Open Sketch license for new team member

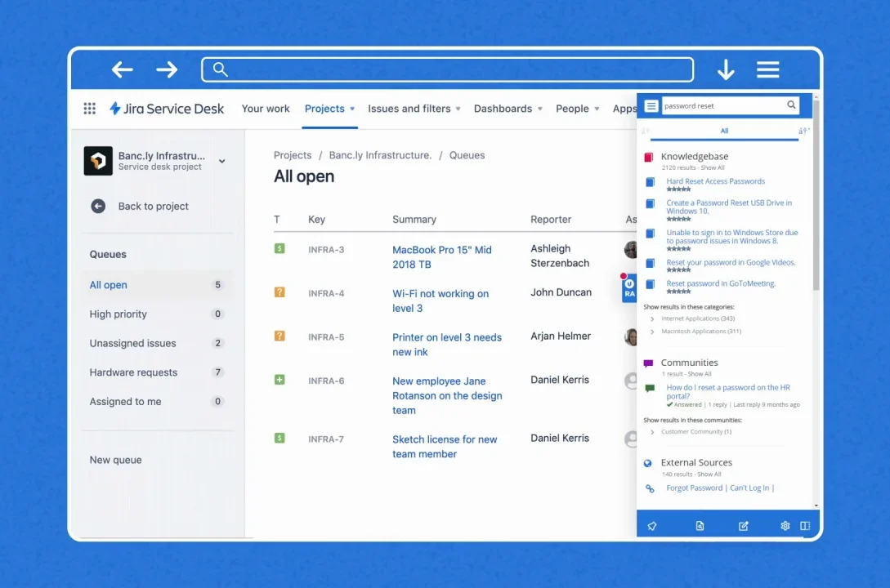[445, 446]
